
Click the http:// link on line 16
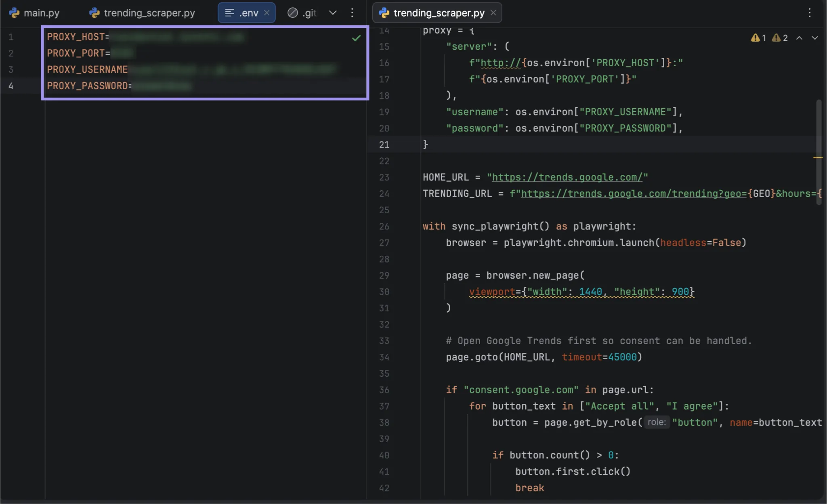[501, 63]
